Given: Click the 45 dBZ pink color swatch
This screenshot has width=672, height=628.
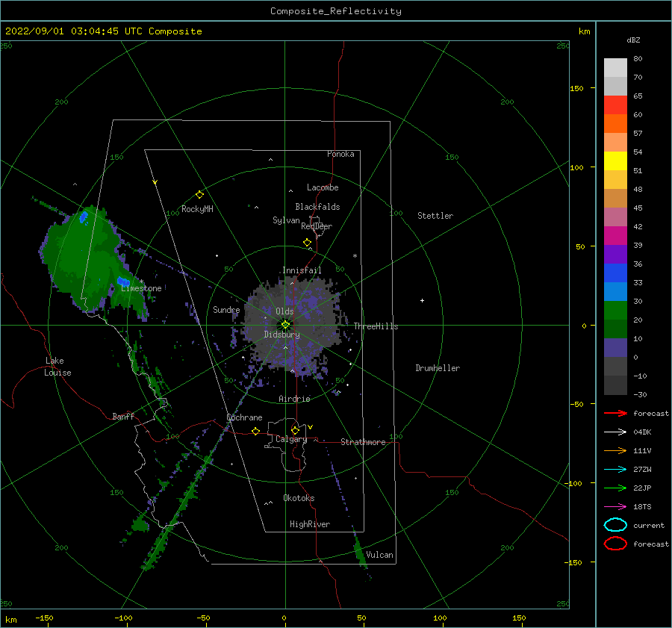Looking at the screenshot, I should 615,217.
